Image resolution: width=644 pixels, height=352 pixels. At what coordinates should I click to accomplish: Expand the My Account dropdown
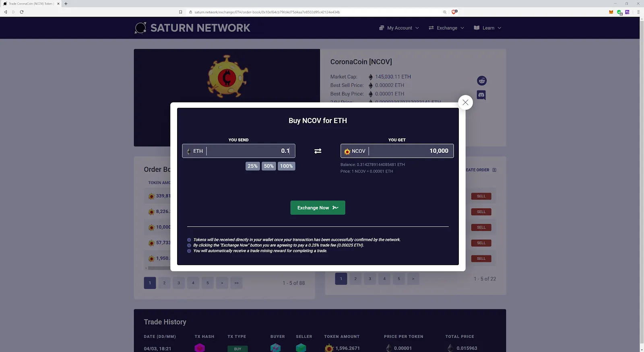[399, 28]
